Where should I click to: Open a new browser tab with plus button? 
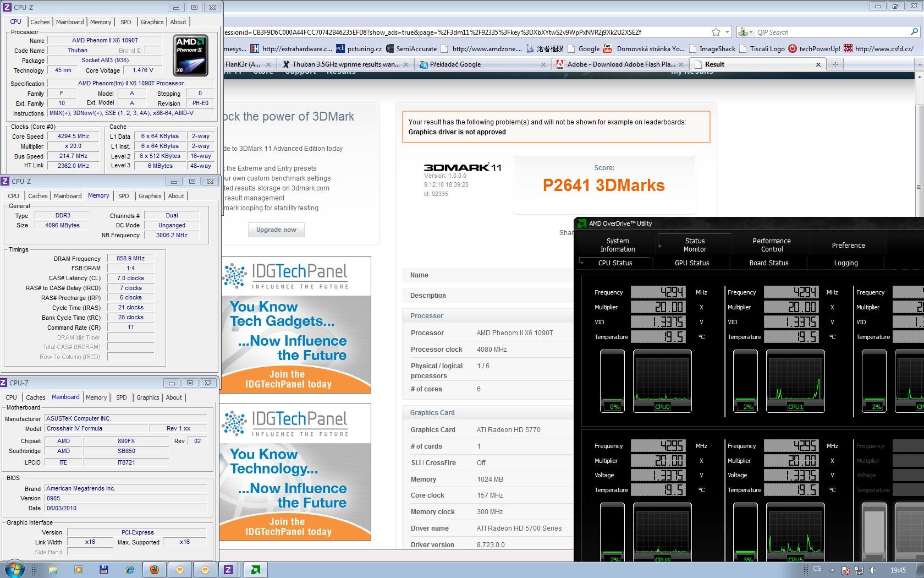coord(835,64)
